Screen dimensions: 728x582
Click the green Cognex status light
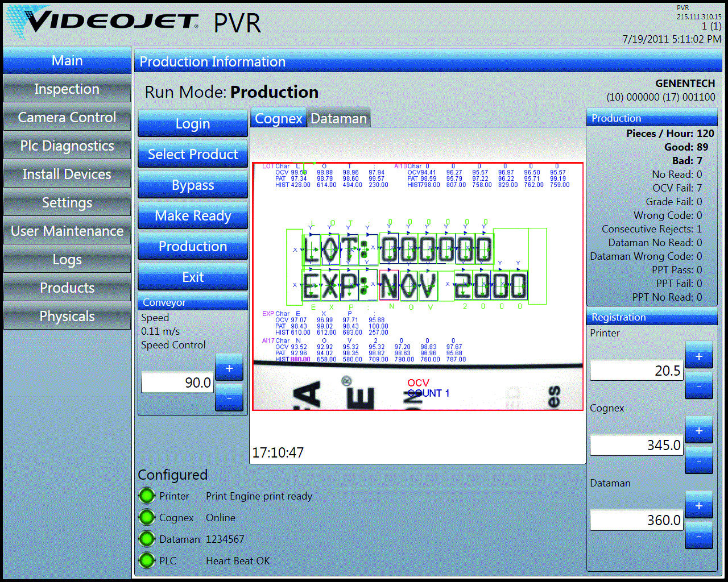pos(147,517)
